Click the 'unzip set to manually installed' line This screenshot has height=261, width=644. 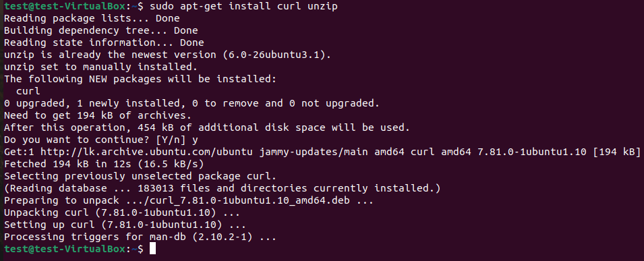pos(100,67)
